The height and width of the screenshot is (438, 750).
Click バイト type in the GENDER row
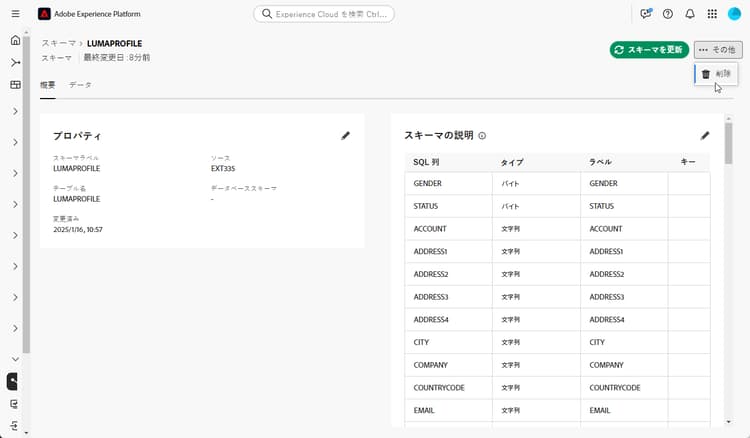pos(510,184)
